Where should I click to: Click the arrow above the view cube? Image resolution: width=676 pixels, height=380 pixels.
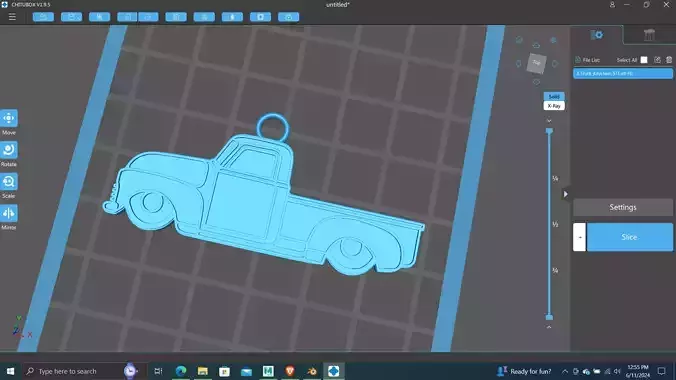536,45
